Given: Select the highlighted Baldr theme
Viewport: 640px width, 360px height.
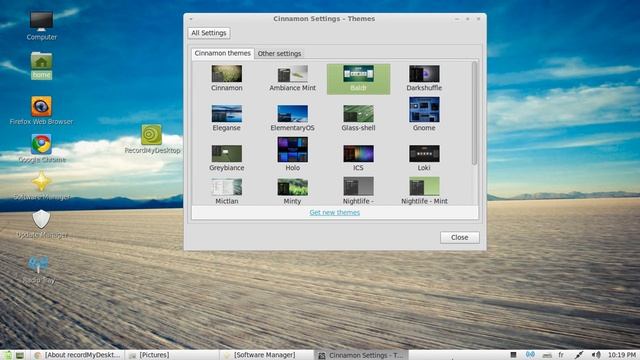Looking at the screenshot, I should pyautogui.click(x=358, y=79).
